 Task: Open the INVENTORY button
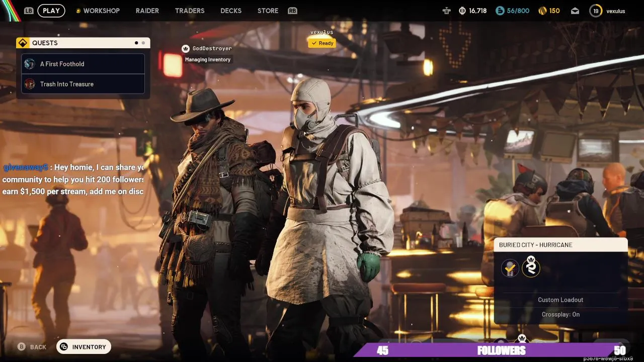pos(84,347)
